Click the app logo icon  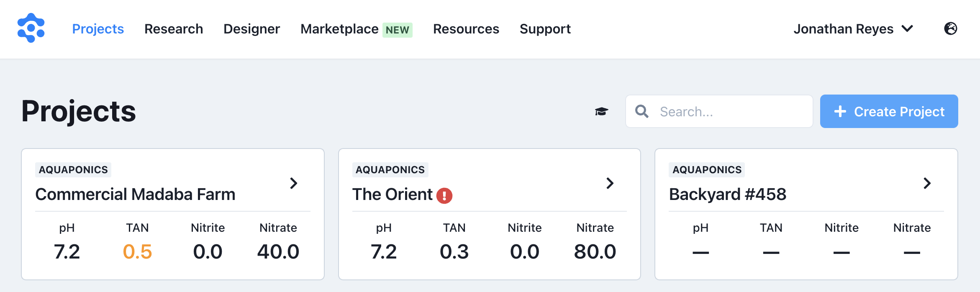pyautogui.click(x=31, y=28)
